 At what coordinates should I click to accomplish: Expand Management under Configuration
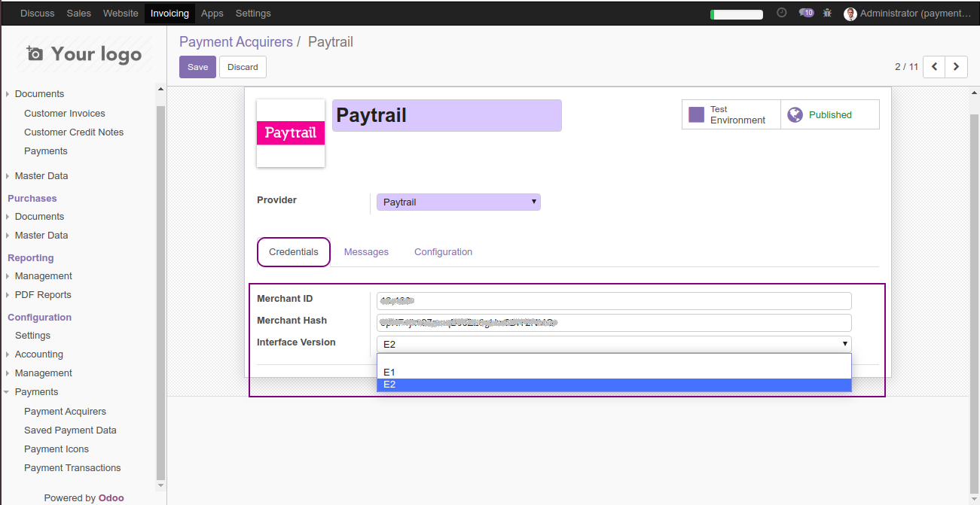click(x=44, y=373)
